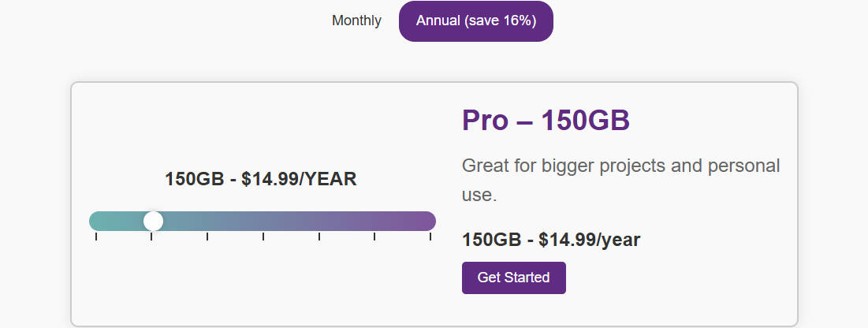This screenshot has height=328, width=868.
Task: Choose the sixth tick mark under the slider
Action: coord(374,237)
